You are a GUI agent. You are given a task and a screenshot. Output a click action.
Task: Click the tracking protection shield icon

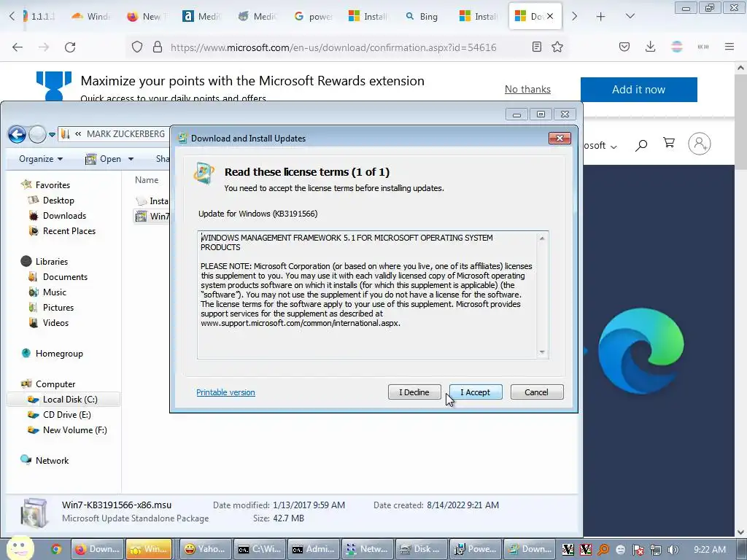[x=136, y=47]
